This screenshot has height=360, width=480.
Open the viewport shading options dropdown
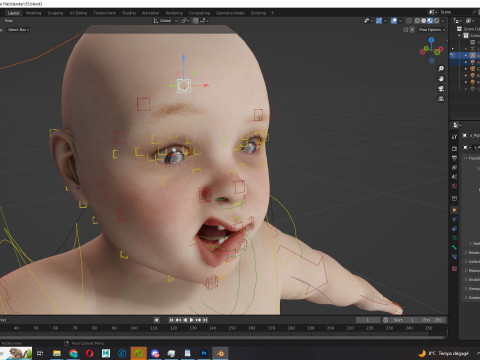click(443, 21)
